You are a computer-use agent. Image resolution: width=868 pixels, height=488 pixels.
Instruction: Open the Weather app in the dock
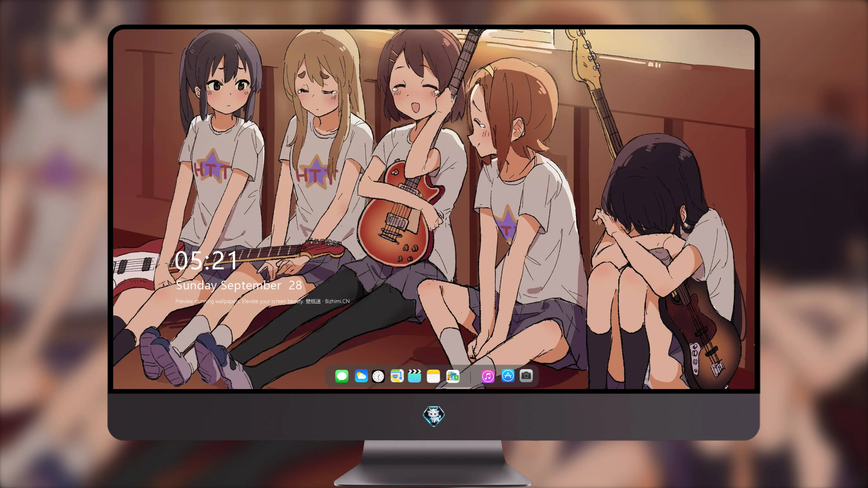click(x=361, y=376)
